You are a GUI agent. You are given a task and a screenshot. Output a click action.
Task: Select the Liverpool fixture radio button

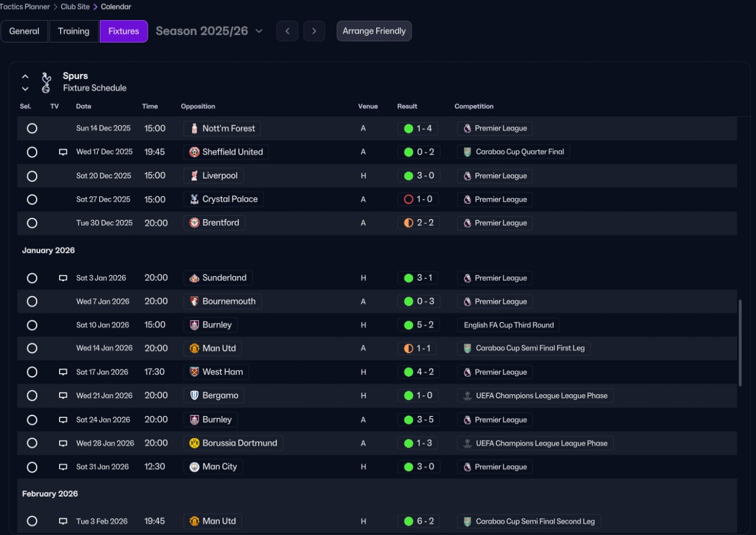click(32, 176)
